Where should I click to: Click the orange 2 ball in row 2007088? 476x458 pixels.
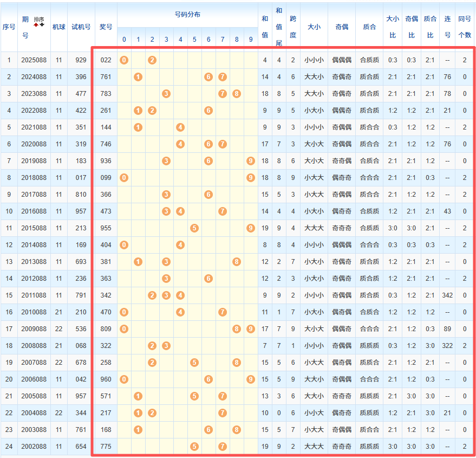click(152, 363)
